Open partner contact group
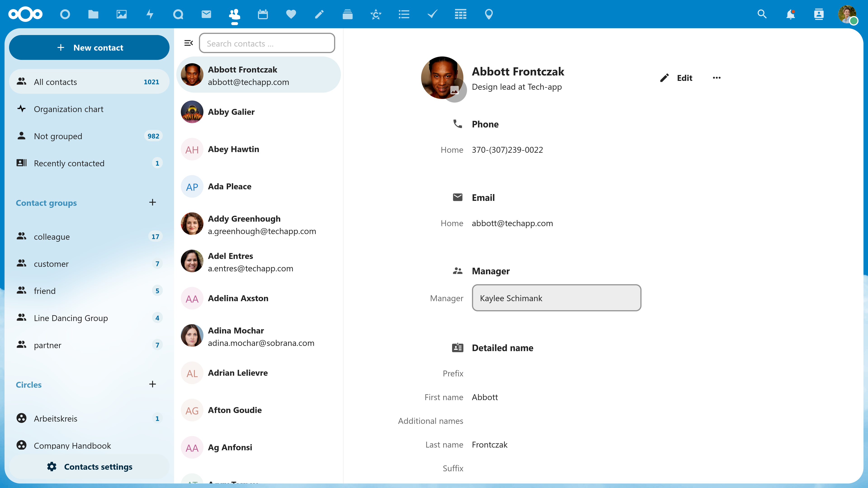The image size is (868, 488). point(89,345)
